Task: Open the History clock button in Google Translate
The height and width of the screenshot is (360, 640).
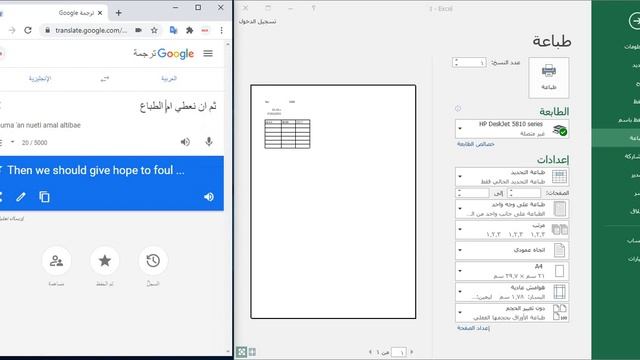Action: [x=153, y=260]
